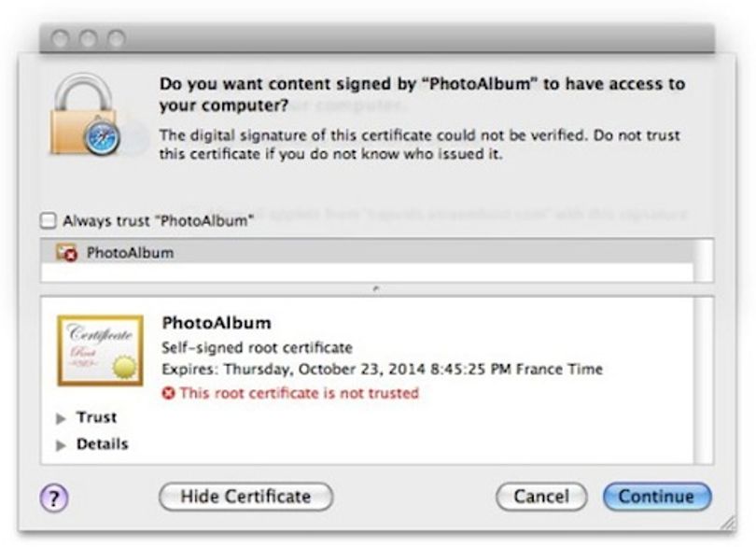Viewport: 756px width, 547px height.
Task: Click the blue Continue button
Action: [657, 497]
